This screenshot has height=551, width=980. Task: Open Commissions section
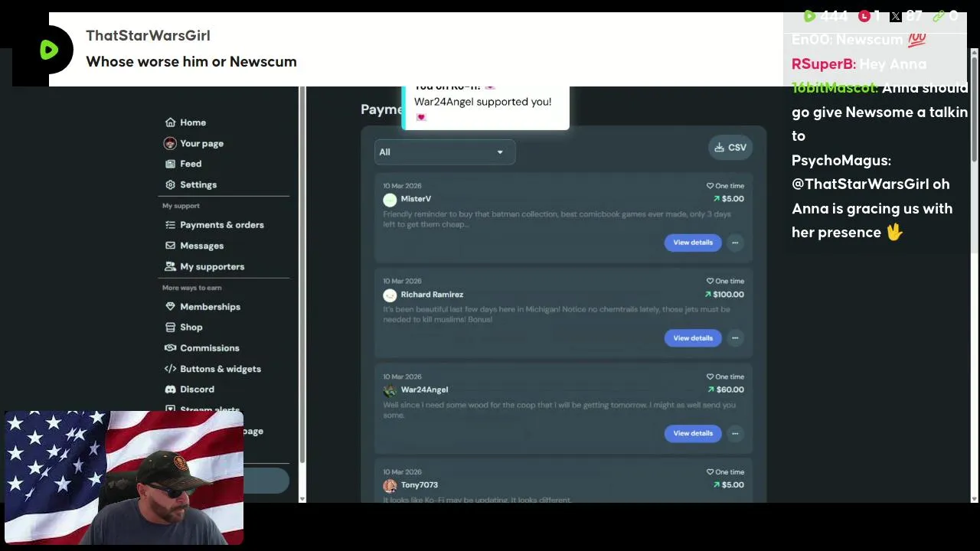click(x=202, y=348)
